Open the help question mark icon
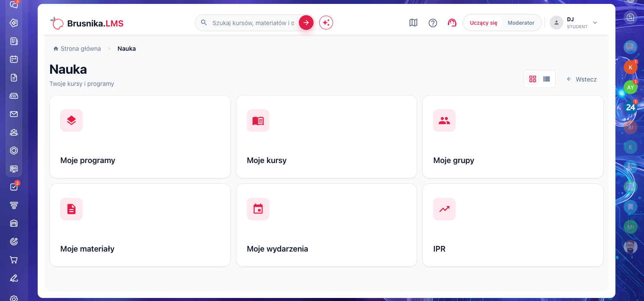 pyautogui.click(x=433, y=23)
